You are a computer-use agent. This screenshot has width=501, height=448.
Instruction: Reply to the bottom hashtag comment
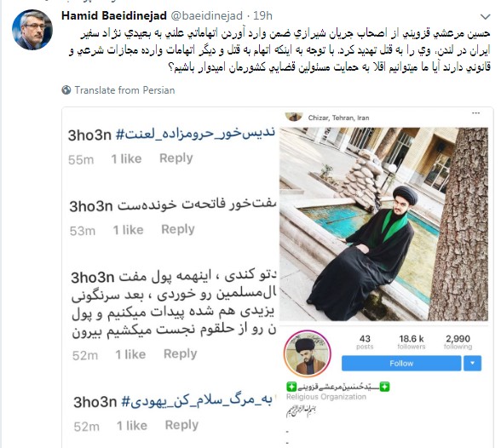(x=181, y=425)
